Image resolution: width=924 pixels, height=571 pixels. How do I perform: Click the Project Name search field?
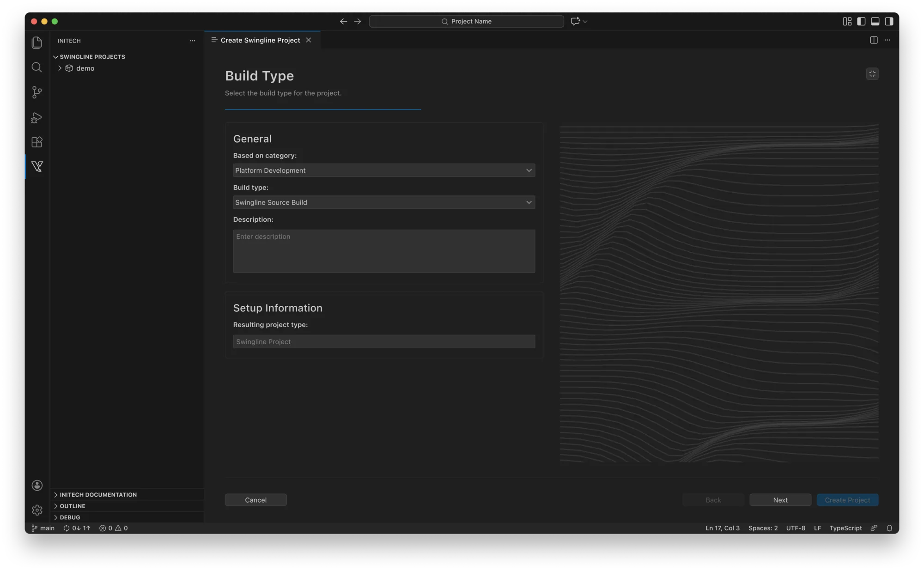coord(466,21)
